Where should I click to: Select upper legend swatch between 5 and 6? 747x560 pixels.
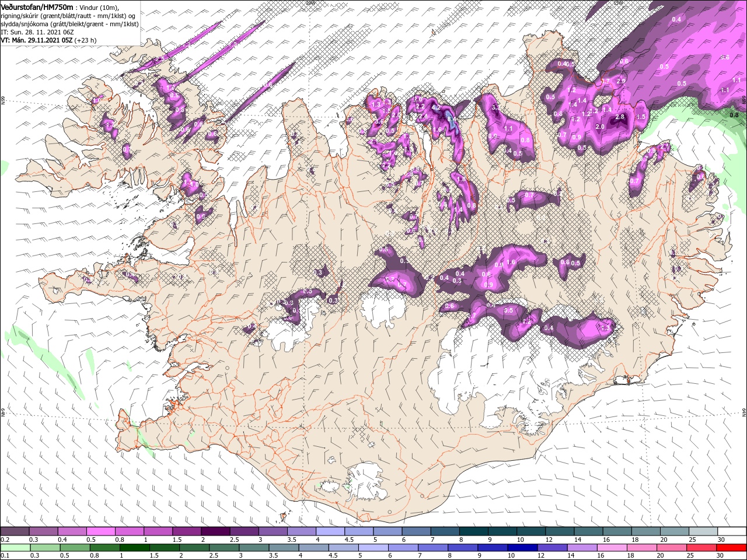click(387, 531)
